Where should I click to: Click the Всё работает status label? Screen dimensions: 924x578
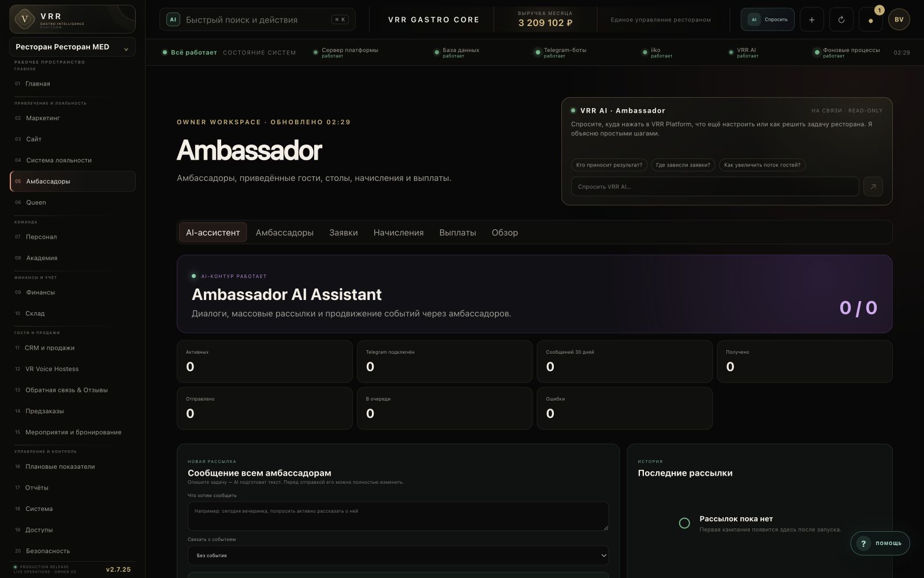(x=193, y=53)
